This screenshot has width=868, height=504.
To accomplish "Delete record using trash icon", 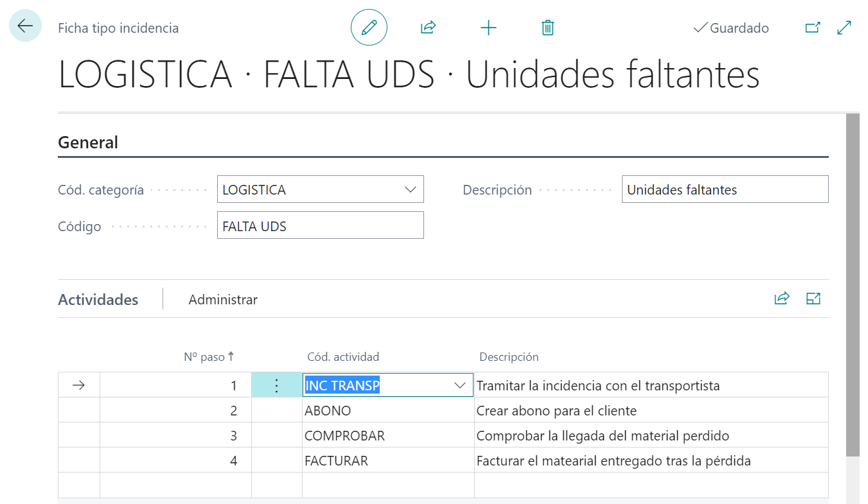I will pos(547,28).
